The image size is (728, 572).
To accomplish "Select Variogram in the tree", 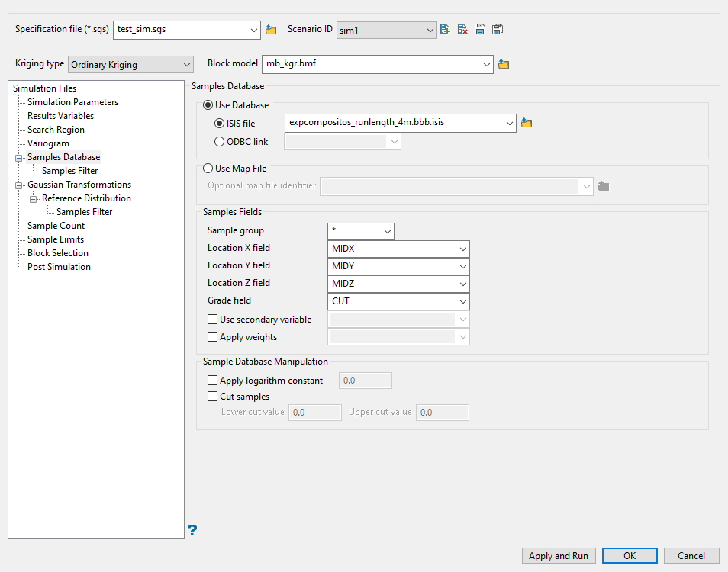I will 48,143.
